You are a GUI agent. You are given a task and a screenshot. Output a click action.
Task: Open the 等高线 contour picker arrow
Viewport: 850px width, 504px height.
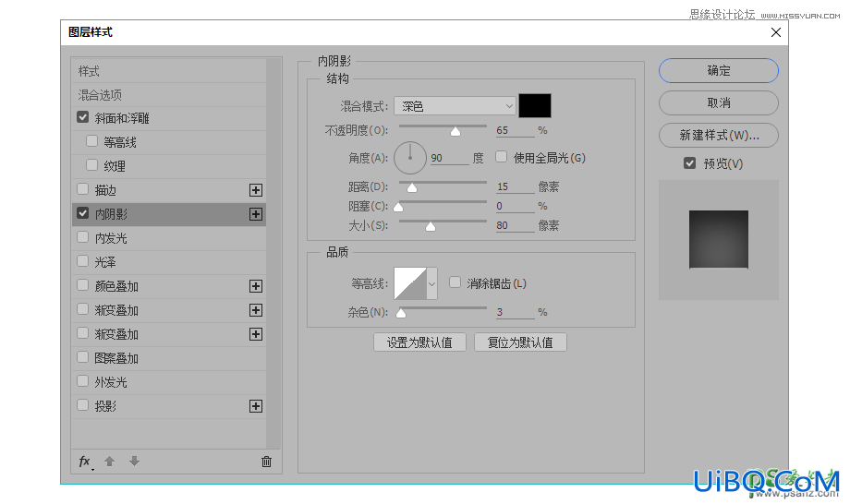432,283
